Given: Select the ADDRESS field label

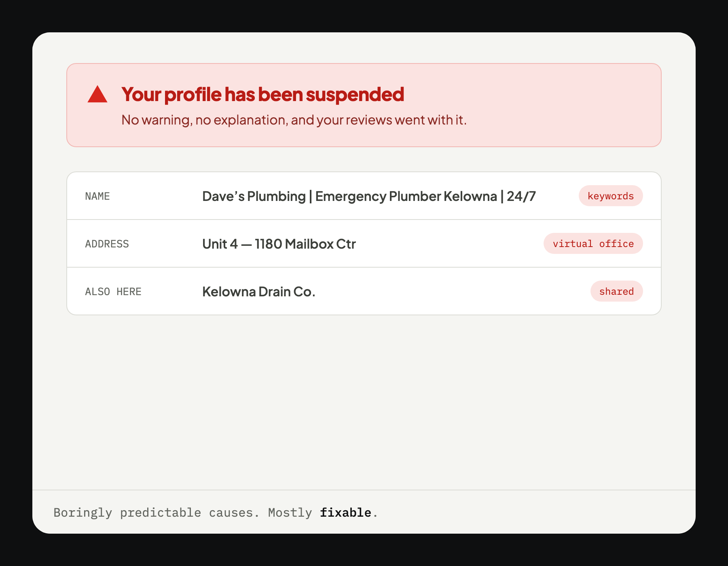Looking at the screenshot, I should pos(107,244).
